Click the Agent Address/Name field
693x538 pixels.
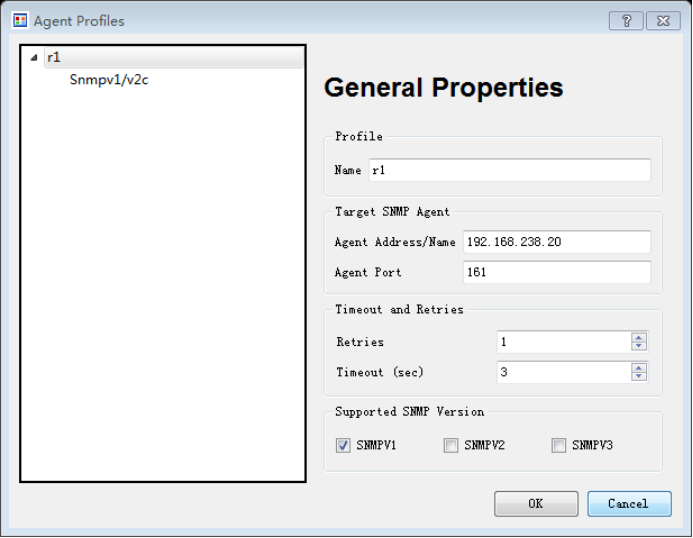click(557, 242)
